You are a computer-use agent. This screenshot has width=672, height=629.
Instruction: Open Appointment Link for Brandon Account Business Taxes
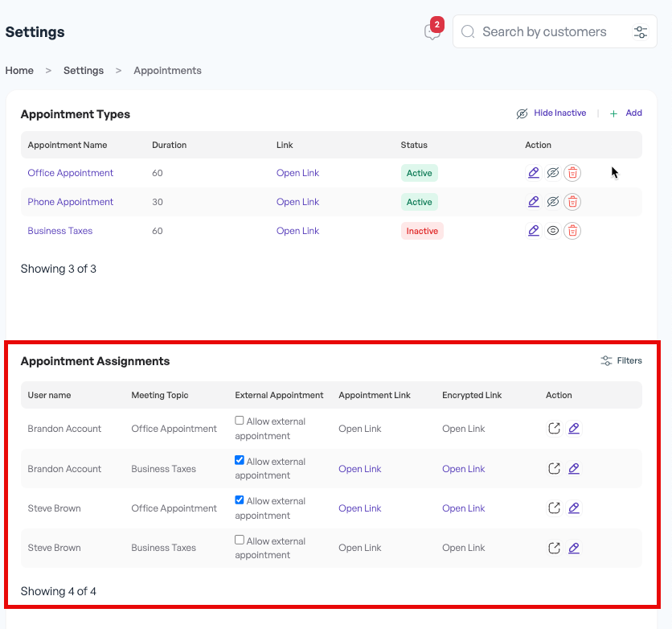tap(360, 469)
